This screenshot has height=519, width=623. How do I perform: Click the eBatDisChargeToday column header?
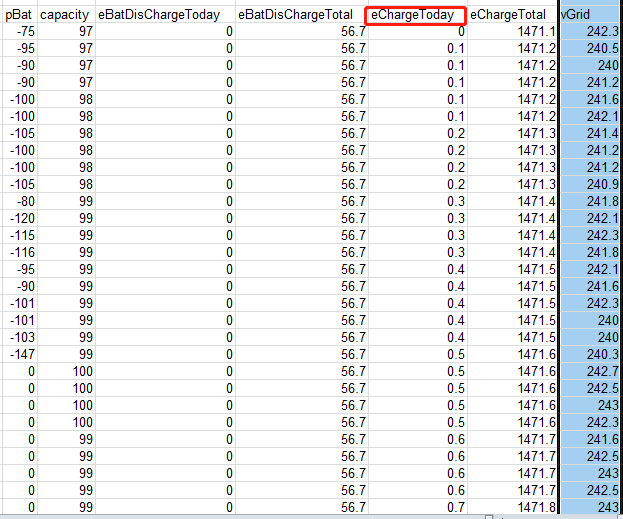point(164,15)
